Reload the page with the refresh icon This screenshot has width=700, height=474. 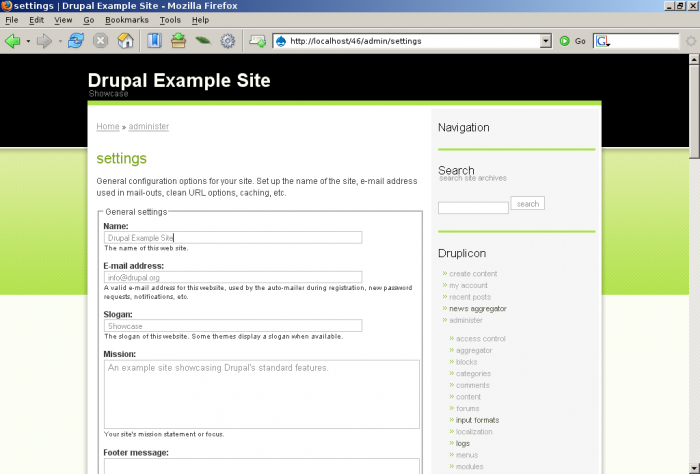click(x=76, y=41)
